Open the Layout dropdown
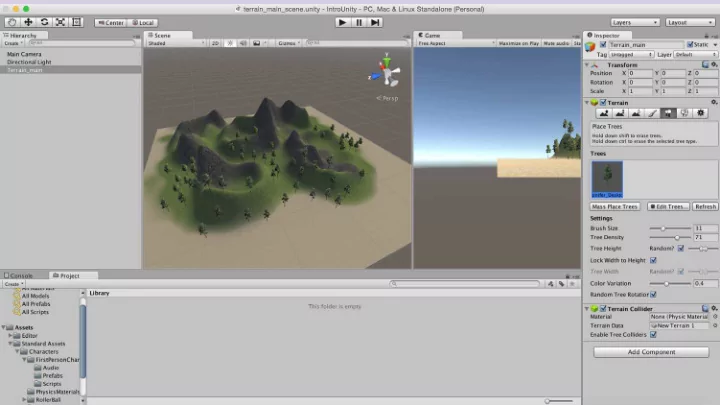720x405 pixels. (690, 22)
